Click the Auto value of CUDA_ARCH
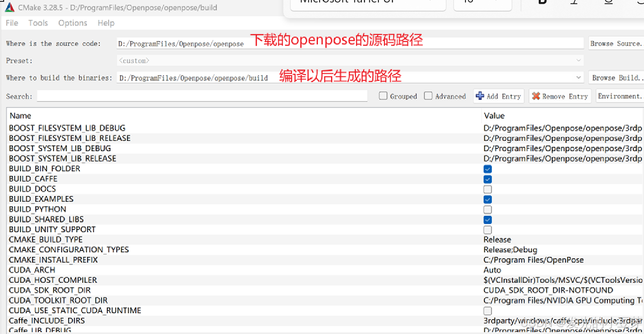Image resolution: width=644 pixels, height=334 pixels. tap(492, 270)
